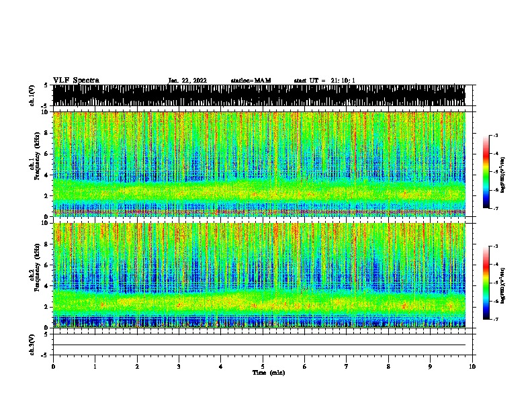Click time axis tick label "6"
Viewport: 532px width, 411px height.
tap(305, 367)
